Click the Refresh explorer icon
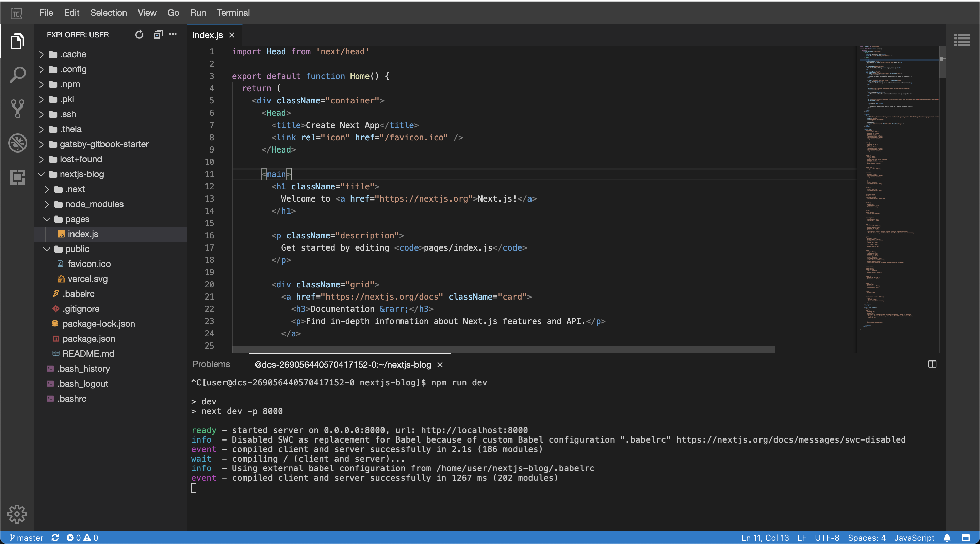Image resolution: width=980 pixels, height=544 pixels. 139,35
